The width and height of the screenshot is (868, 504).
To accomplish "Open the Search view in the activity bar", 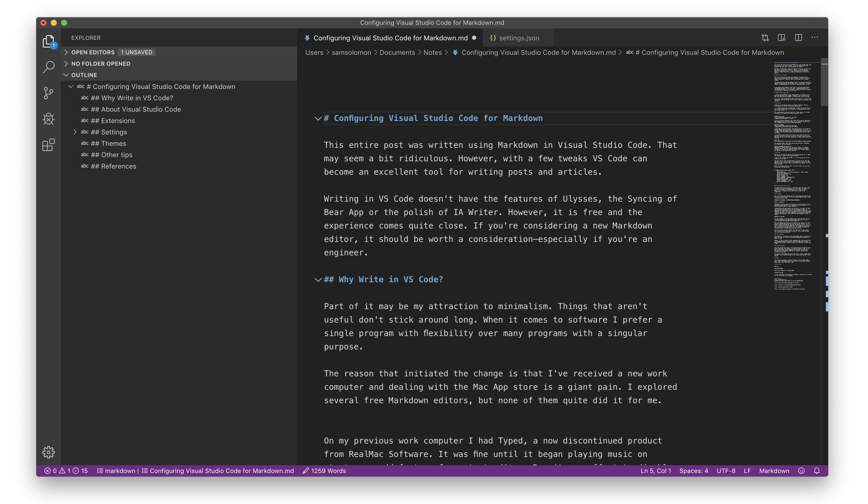I will pyautogui.click(x=49, y=67).
